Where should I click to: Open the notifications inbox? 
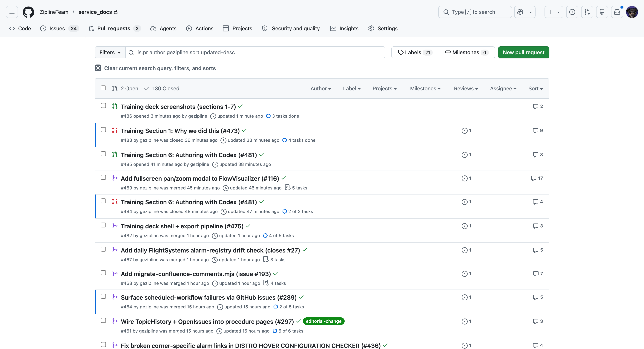(617, 12)
